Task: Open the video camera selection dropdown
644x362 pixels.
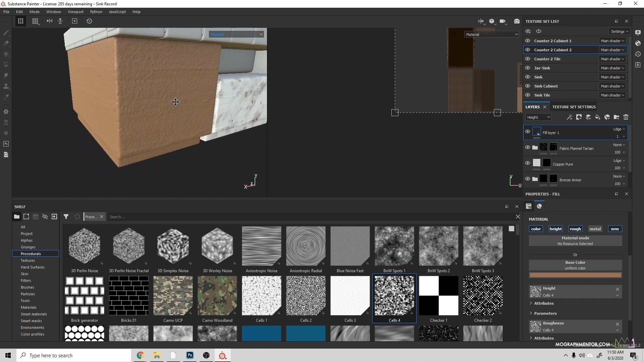Action: pos(503,21)
